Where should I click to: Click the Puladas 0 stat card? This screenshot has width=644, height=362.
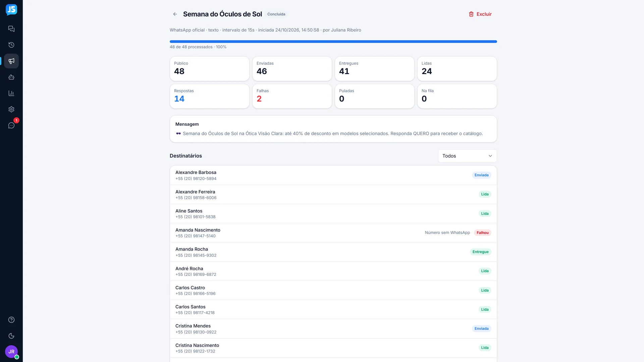[x=375, y=96]
